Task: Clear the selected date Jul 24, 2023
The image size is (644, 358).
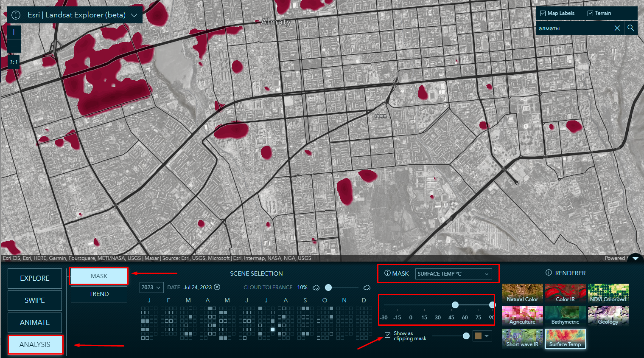Action: [x=217, y=287]
